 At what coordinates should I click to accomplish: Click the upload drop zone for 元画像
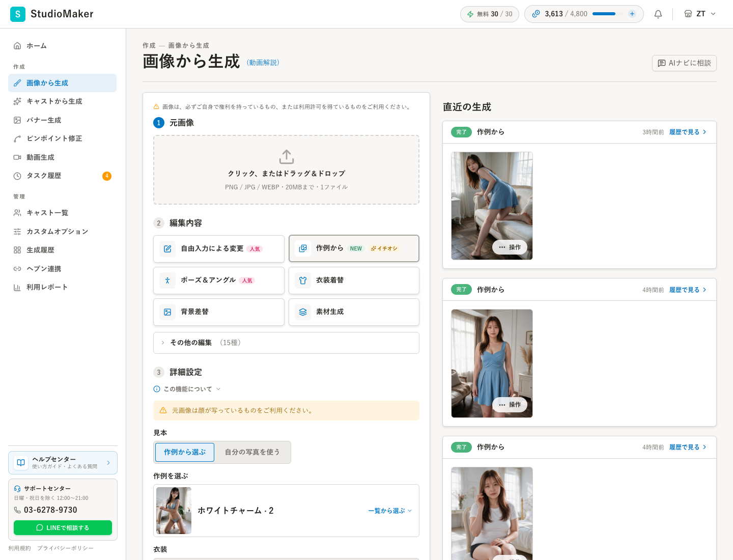(x=286, y=170)
